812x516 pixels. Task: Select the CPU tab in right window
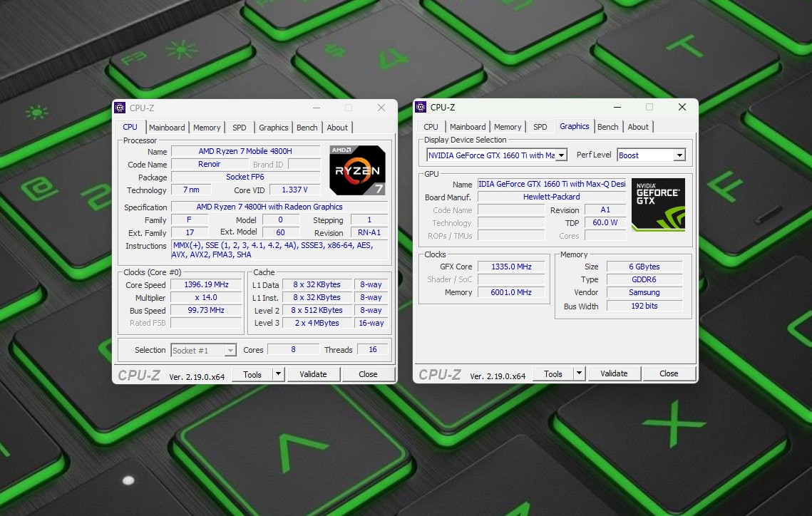pyautogui.click(x=431, y=127)
